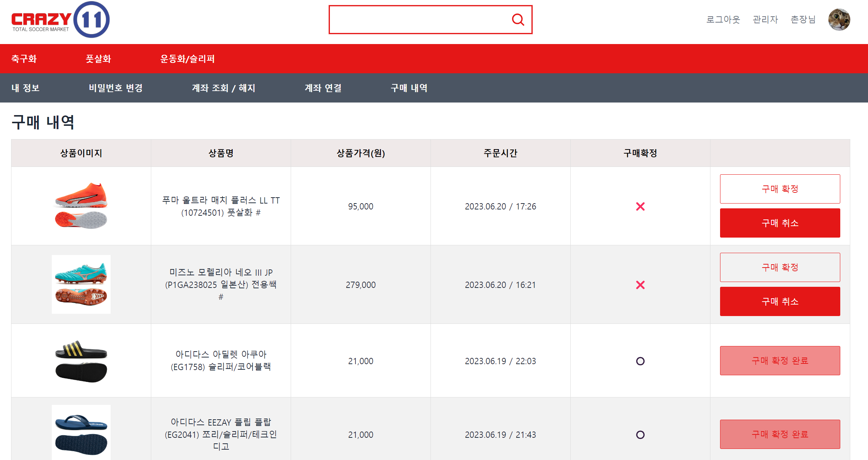The image size is (868, 460).
Task: Open the 관리자 link
Action: [x=765, y=20]
